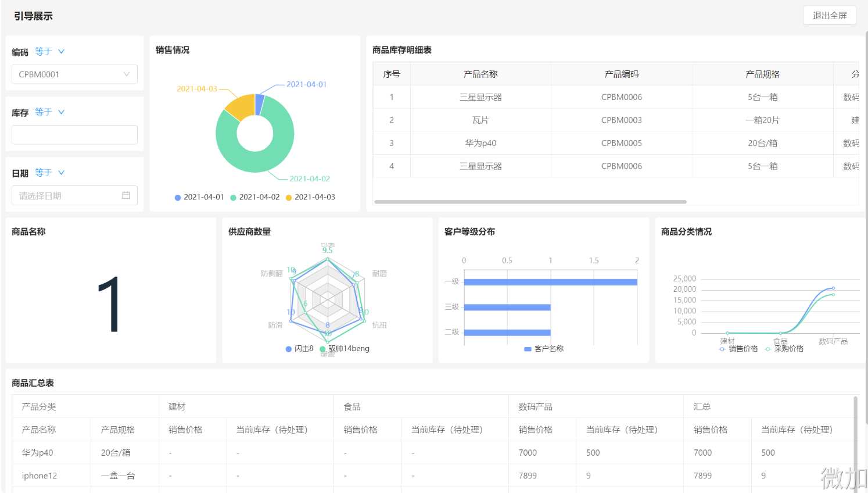Hide the 驭帅14beng radar series legend
The height and width of the screenshot is (493, 868).
click(323, 349)
